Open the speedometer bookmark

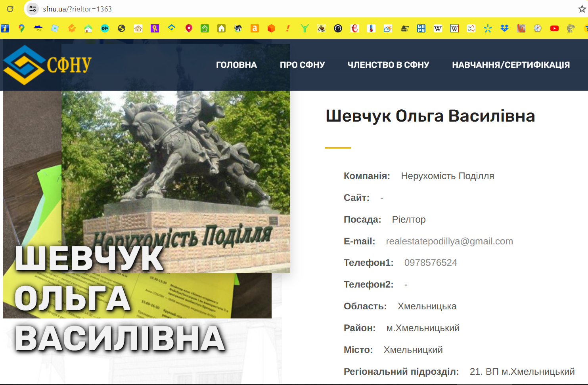338,28
